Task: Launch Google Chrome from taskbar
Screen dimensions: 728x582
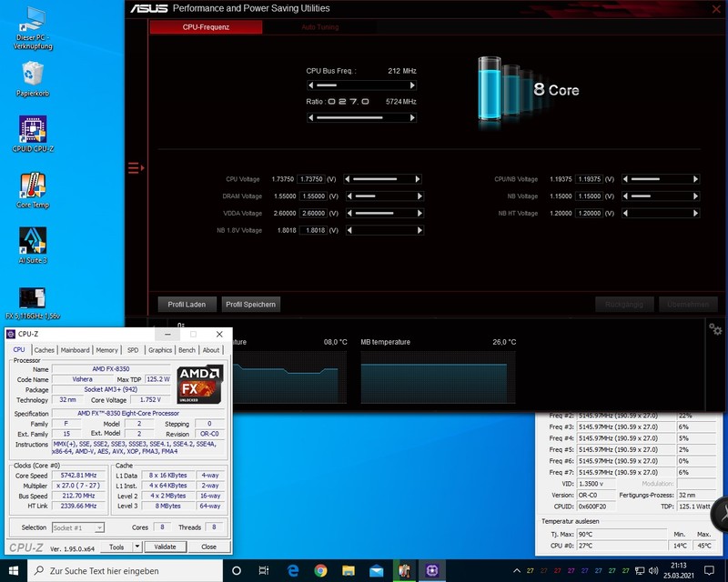Action: coord(320,570)
